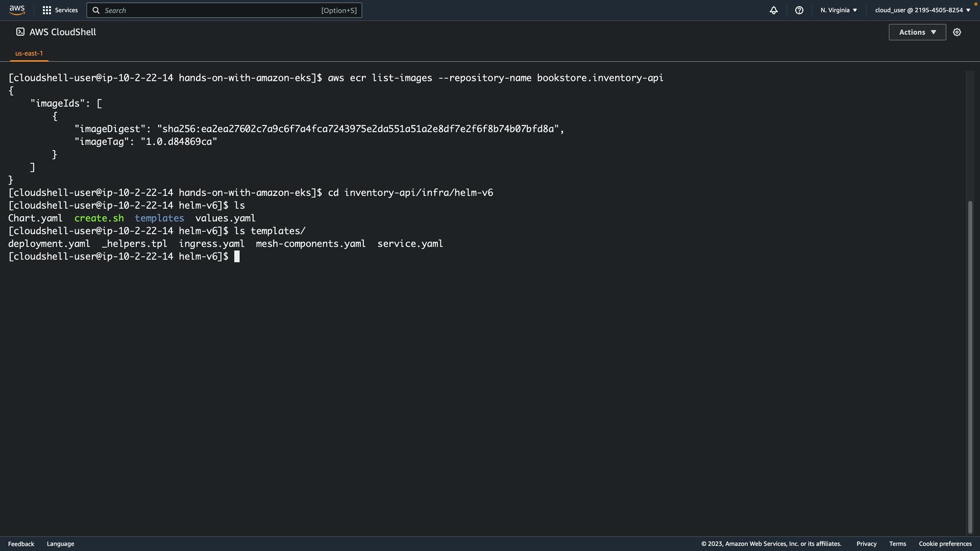Select the us-east-1 terminal tab
This screenshot has height=551, width=980.
[x=29, y=54]
